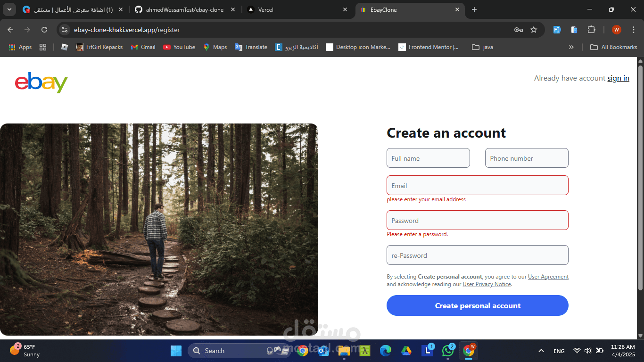Screen dimensions: 644x362
Task: Click the blue document extension icon
Action: 574,30
